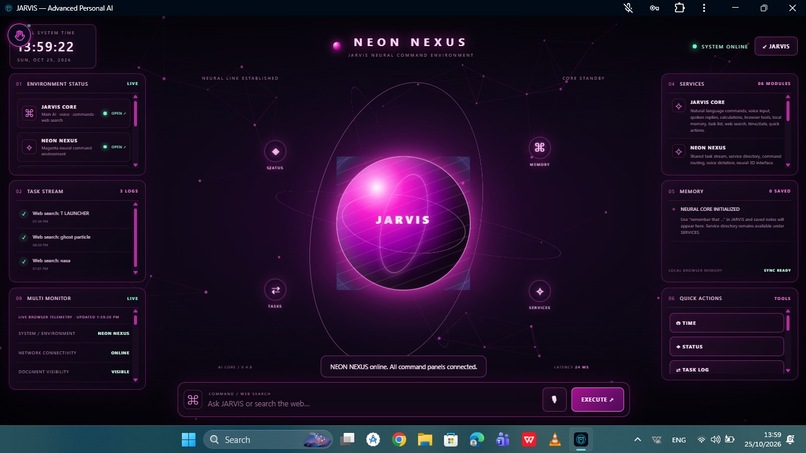
Task: Click the NEON NEXUS title heading
Action: click(410, 42)
